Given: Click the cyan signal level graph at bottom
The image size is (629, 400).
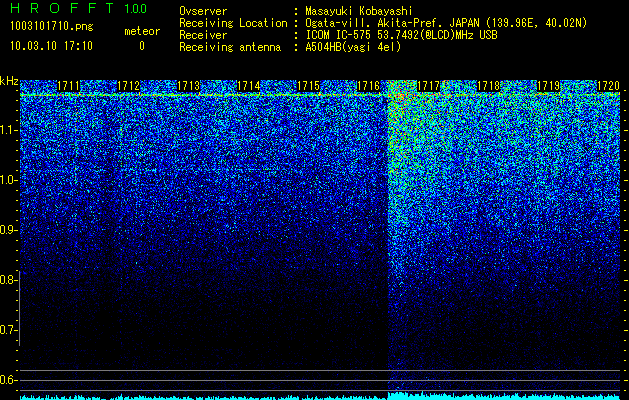Looking at the screenshot, I should coord(320,396).
